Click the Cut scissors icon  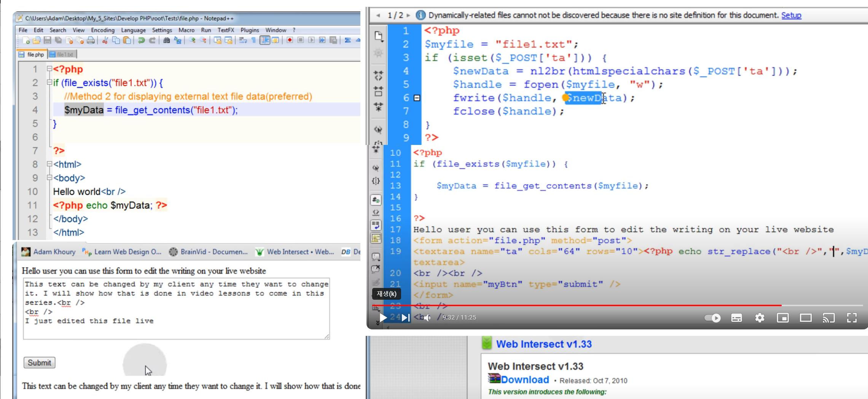tap(105, 40)
